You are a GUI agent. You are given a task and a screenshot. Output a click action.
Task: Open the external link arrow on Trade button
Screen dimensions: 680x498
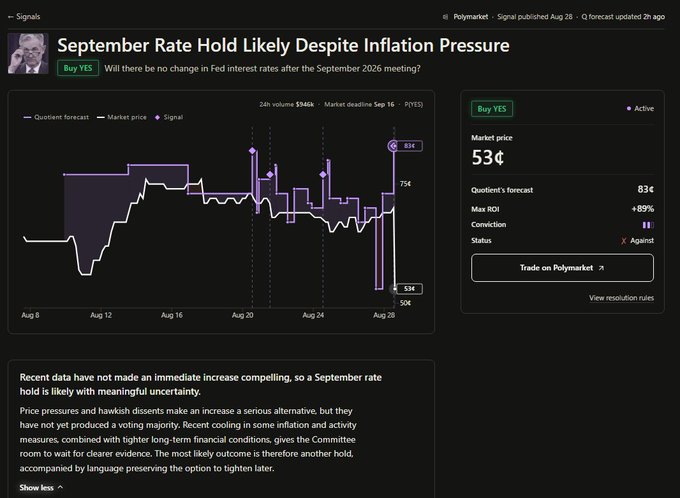[x=601, y=268]
